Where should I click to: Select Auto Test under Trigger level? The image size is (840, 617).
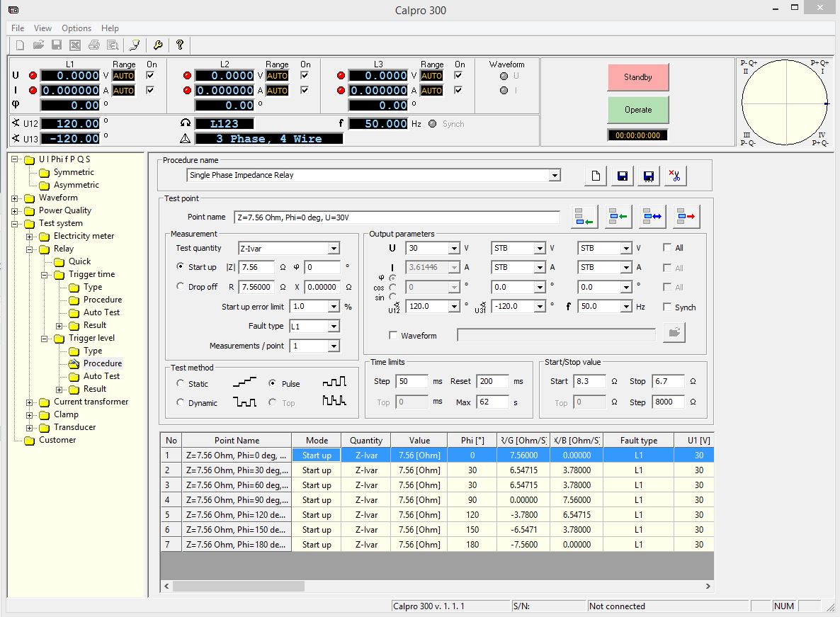coord(101,376)
